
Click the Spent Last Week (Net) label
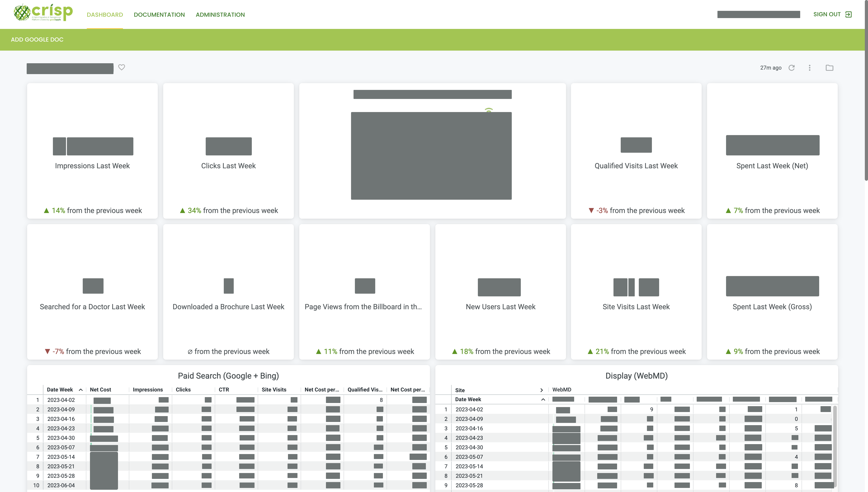[x=772, y=166]
